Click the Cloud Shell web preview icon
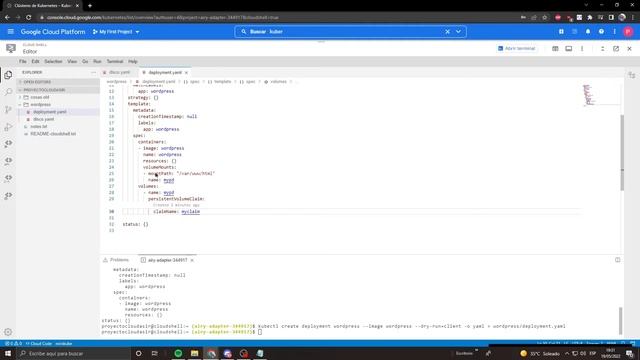This screenshot has width=640, height=360. coord(569,49)
